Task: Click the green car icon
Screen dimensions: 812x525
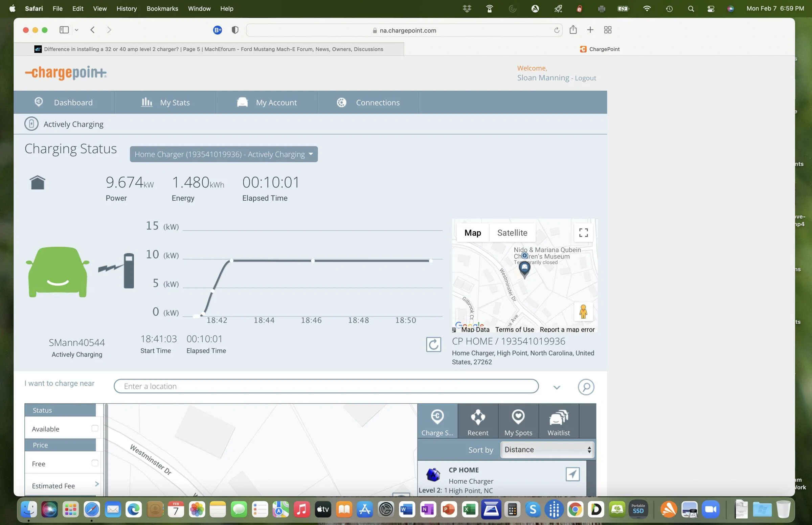Action: [x=58, y=272]
